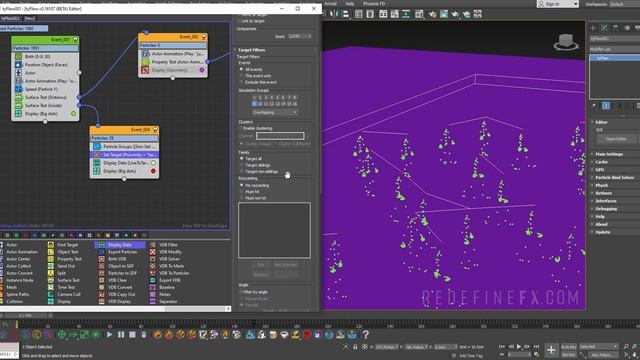Click the Open Editor button

616,139
